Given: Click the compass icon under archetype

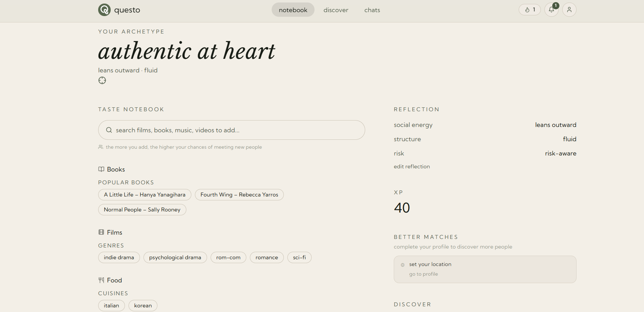Looking at the screenshot, I should [102, 81].
